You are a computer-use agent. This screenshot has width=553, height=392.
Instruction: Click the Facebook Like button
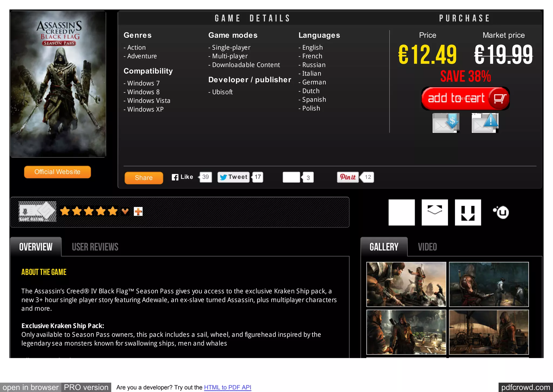click(183, 177)
